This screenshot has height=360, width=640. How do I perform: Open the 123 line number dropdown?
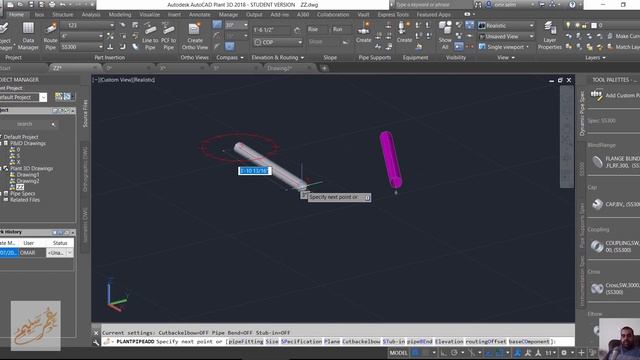click(112, 25)
